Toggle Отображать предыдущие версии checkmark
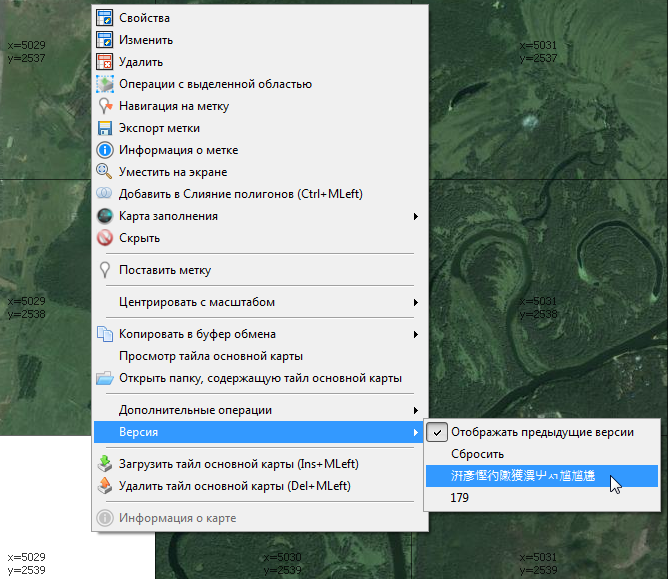The width and height of the screenshot is (668, 579). click(437, 432)
